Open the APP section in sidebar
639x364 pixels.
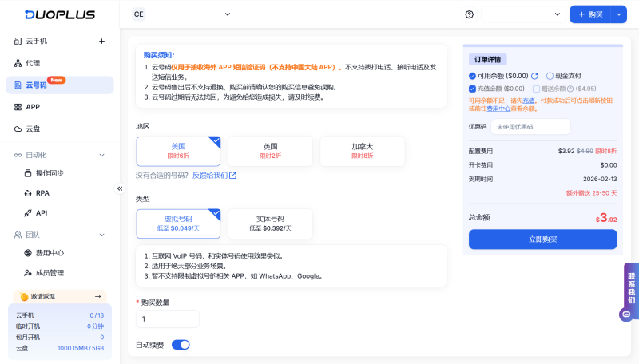pyautogui.click(x=32, y=107)
